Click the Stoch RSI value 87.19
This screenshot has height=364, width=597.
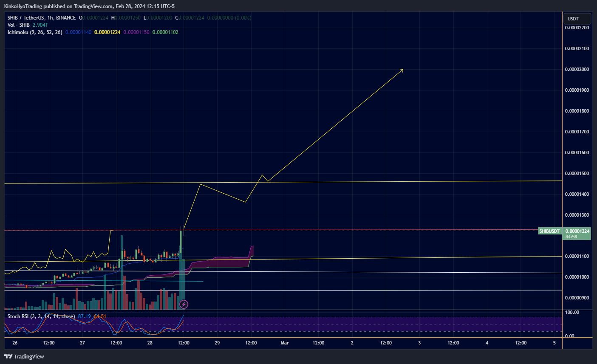(x=85, y=316)
